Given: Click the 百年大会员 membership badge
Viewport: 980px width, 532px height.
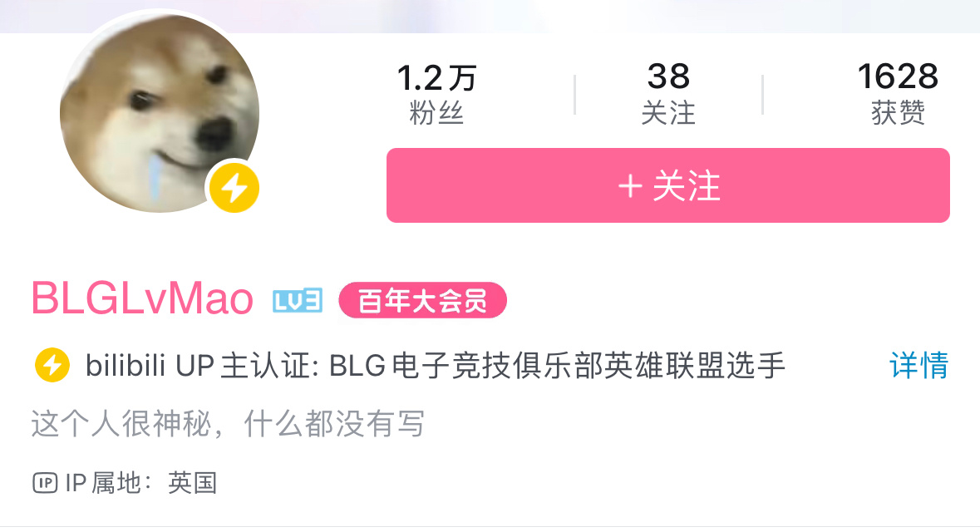Looking at the screenshot, I should (x=422, y=300).
